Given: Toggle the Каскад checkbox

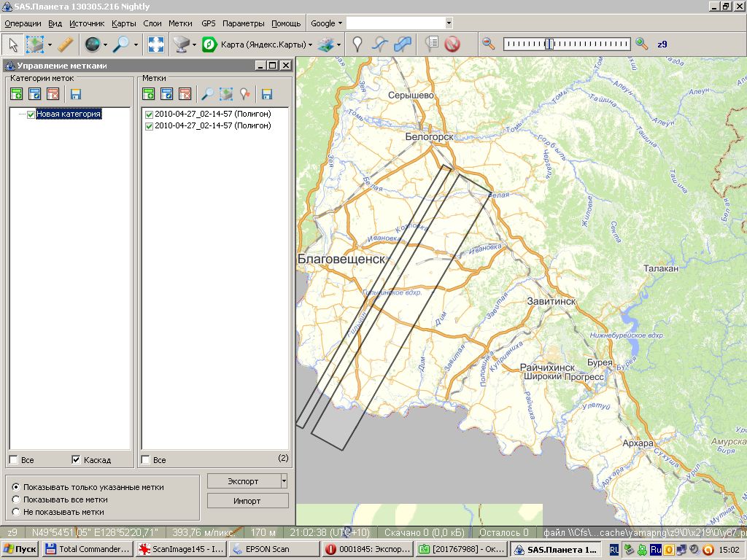Looking at the screenshot, I should [x=76, y=460].
